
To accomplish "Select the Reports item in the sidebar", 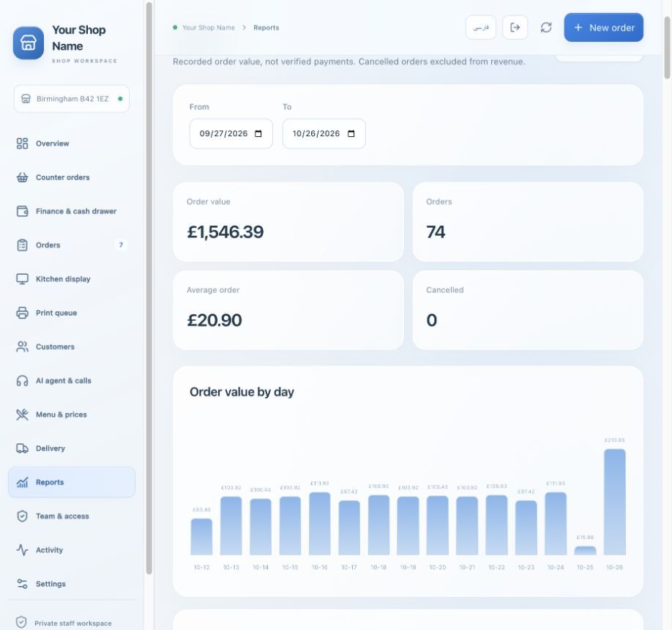I will [x=72, y=482].
